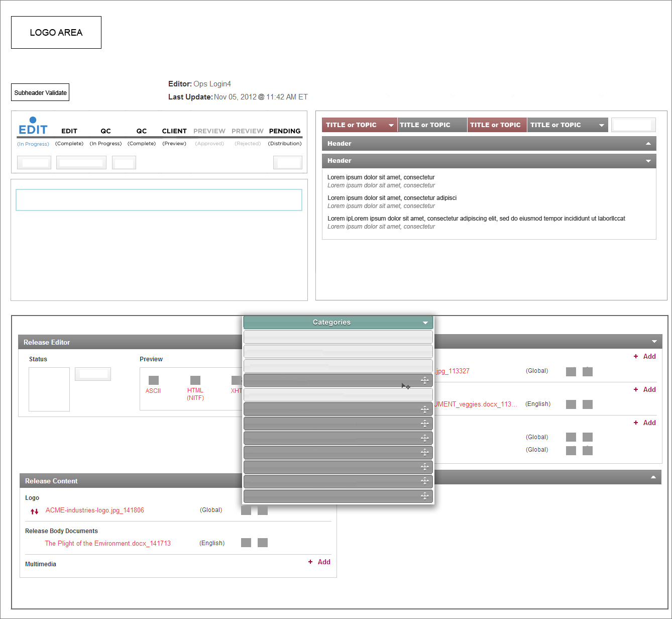Click the last gray icon in The Plight docx row
Image resolution: width=672 pixels, height=619 pixels.
click(263, 543)
